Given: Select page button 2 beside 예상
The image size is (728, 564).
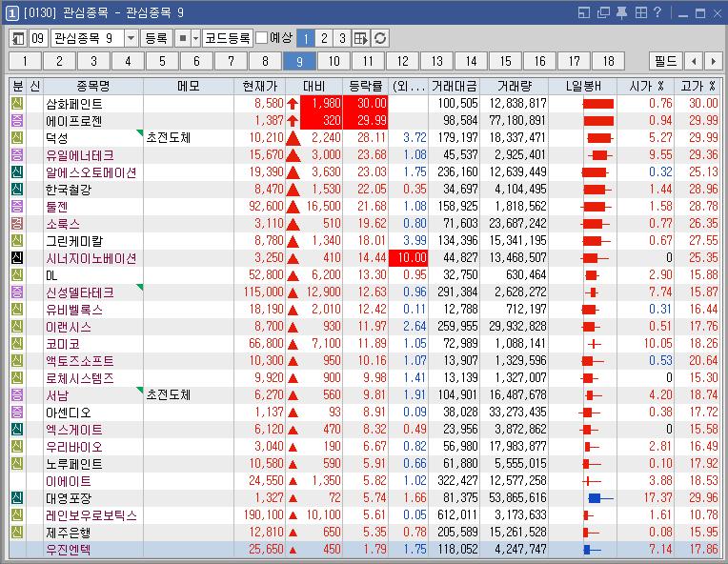Looking at the screenshot, I should coord(324,38).
